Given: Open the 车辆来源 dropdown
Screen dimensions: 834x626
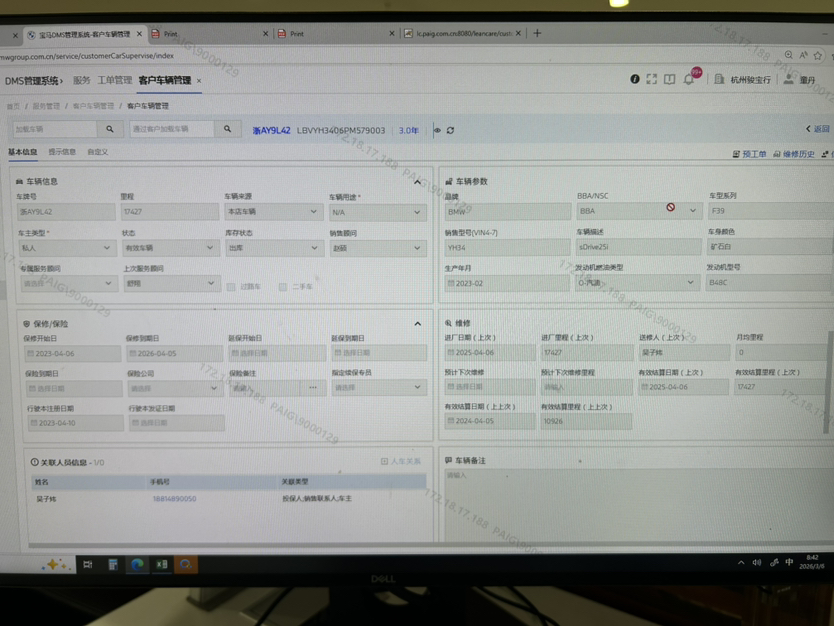Looking at the screenshot, I should [271, 212].
